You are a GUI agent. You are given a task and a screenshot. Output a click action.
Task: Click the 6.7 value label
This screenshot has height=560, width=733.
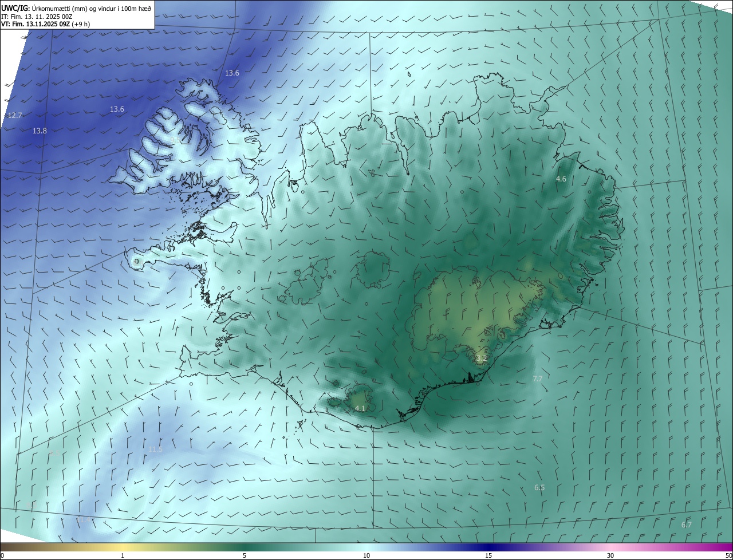[x=687, y=524]
